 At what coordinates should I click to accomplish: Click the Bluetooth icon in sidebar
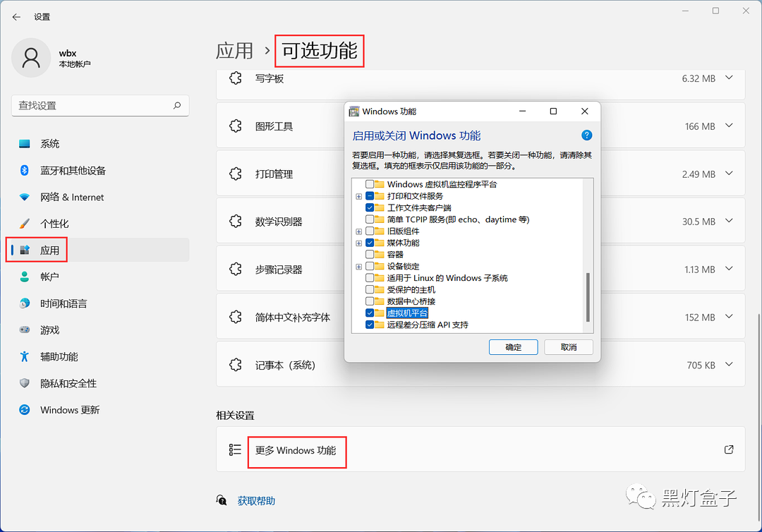coord(24,170)
